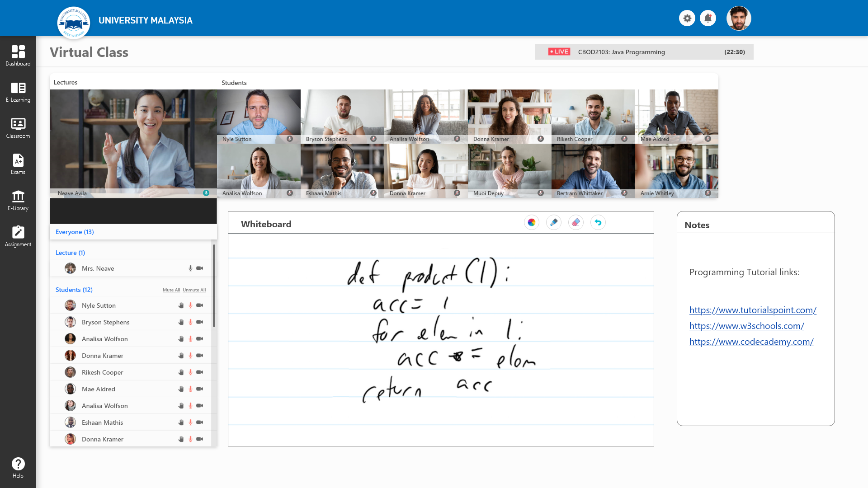
Task: Select the whiteboard eraser tool
Action: point(576,222)
